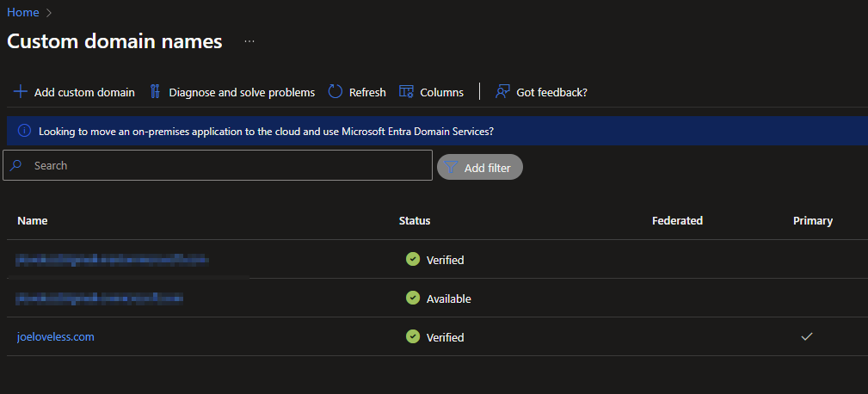Screen dimensions: 868x394
Task: Click green Verified check icon for joeloveless.com
Action: click(413, 337)
